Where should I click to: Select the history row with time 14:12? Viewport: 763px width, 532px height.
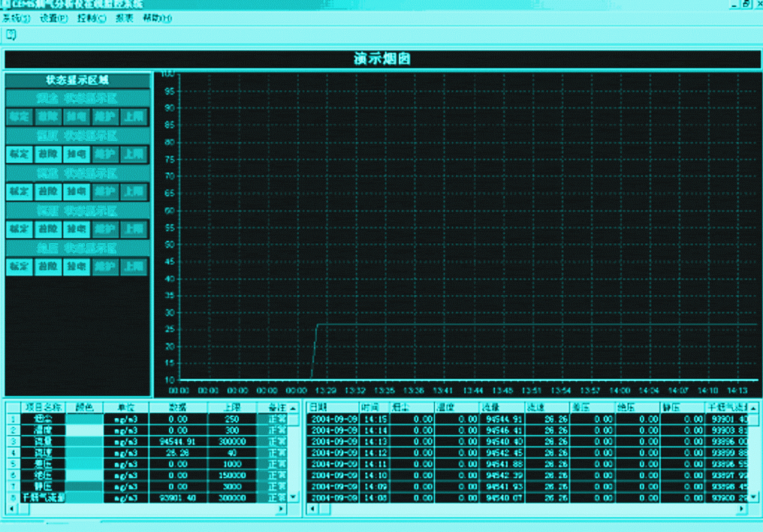click(528, 452)
